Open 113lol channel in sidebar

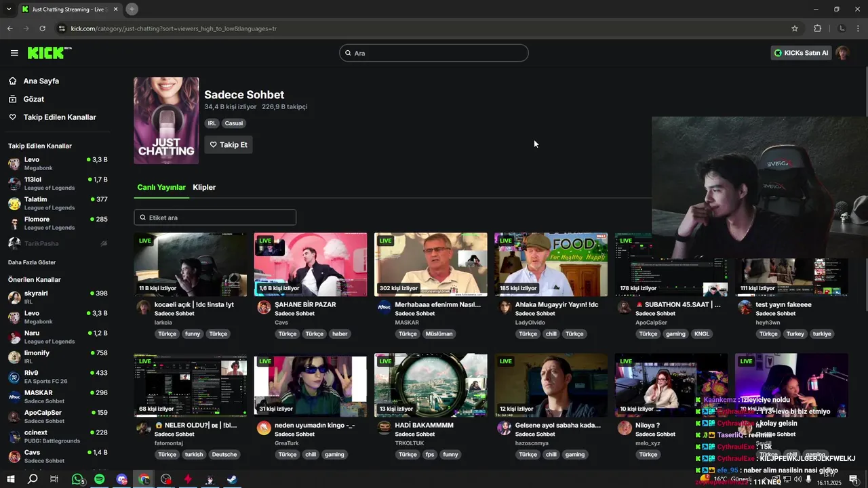coord(58,184)
